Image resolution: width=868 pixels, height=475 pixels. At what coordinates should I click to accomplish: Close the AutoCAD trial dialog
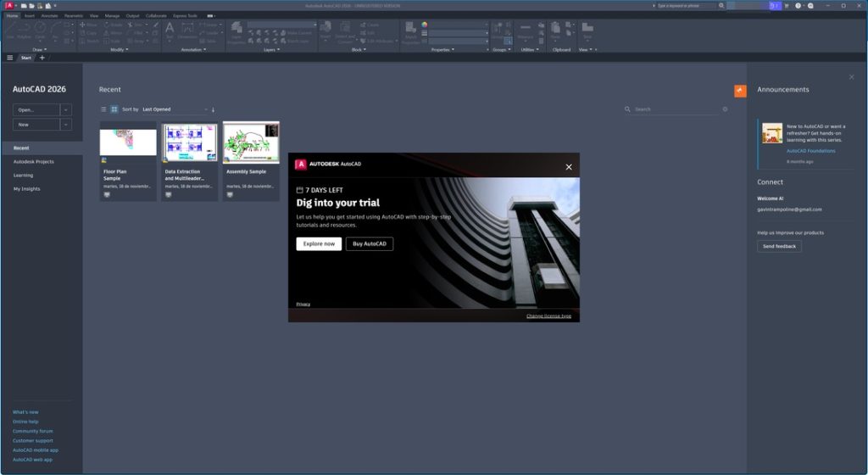pos(569,166)
